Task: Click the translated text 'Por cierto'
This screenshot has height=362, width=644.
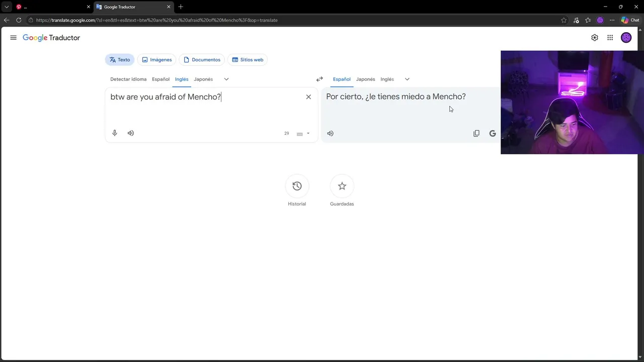Action: pyautogui.click(x=344, y=97)
